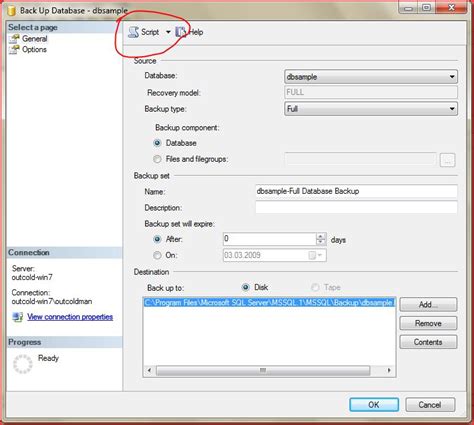Viewport: 474px width, 425px height.
Task: Maximize the Back Up Database window
Action: [x=426, y=7]
